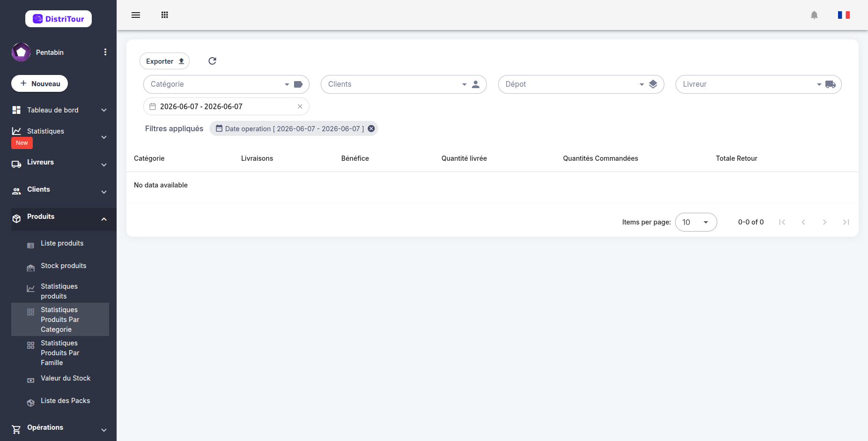Viewport: 868px width, 441px height.
Task: Click the date range input field
Action: (x=226, y=106)
